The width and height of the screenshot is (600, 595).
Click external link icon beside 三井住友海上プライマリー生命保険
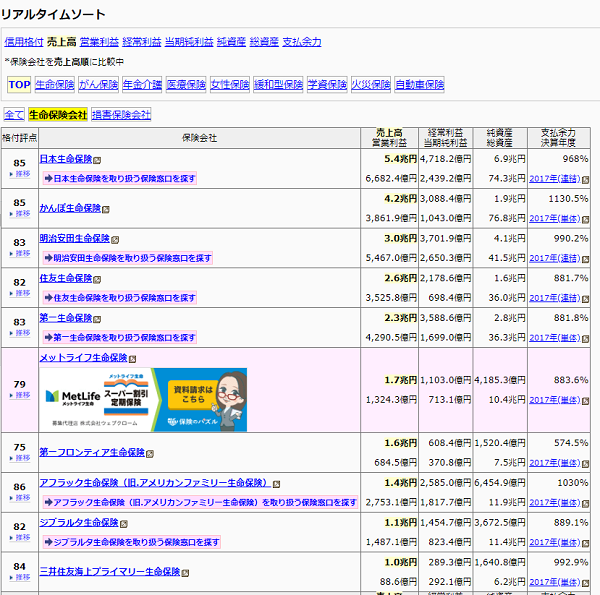185,573
